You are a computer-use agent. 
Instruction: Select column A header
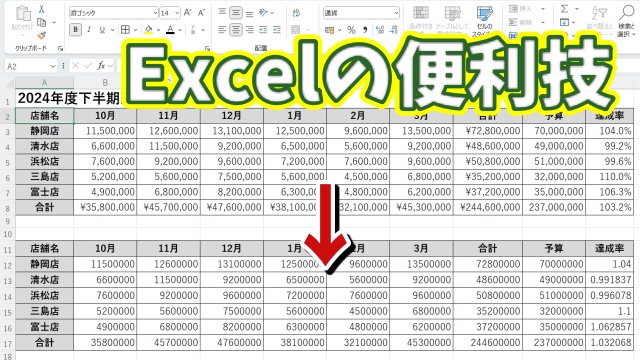pos(44,83)
